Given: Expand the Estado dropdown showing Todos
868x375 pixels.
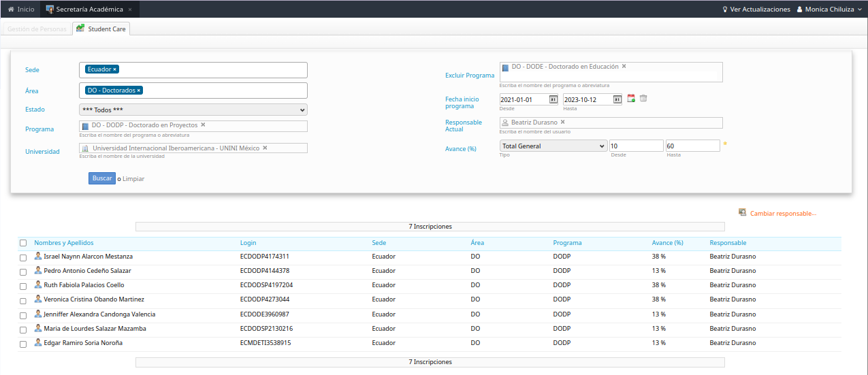Looking at the screenshot, I should pyautogui.click(x=193, y=110).
